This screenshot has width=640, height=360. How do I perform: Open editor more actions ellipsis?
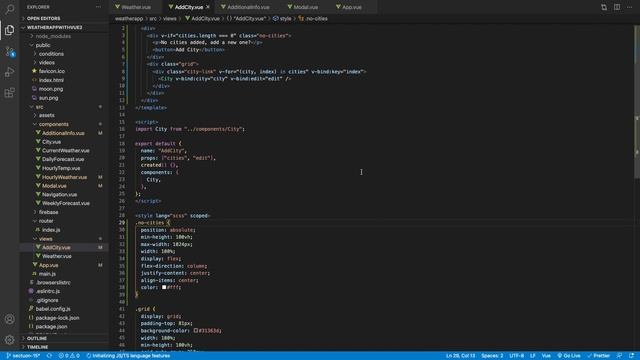pyautogui.click(x=629, y=7)
